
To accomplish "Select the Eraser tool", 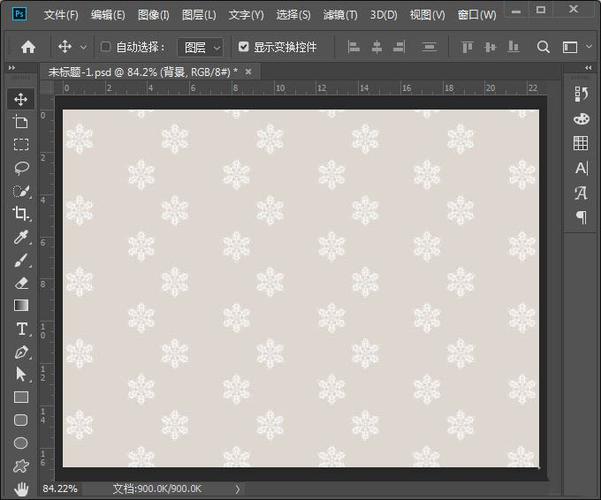I will point(21,283).
